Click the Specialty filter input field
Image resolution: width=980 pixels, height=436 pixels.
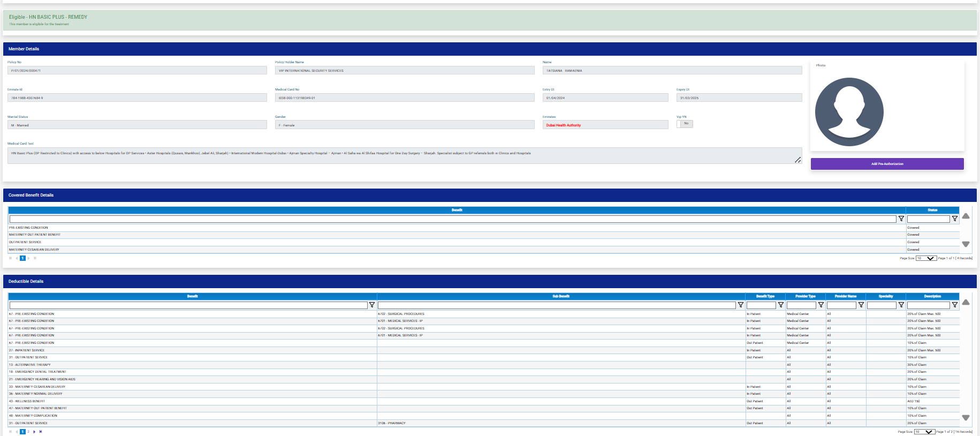[882, 305]
